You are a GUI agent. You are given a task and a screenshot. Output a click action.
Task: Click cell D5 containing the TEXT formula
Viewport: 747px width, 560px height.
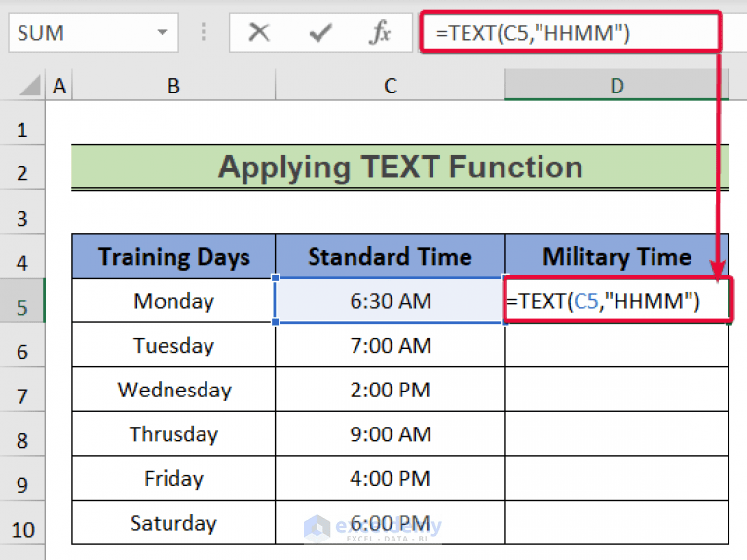tap(616, 301)
